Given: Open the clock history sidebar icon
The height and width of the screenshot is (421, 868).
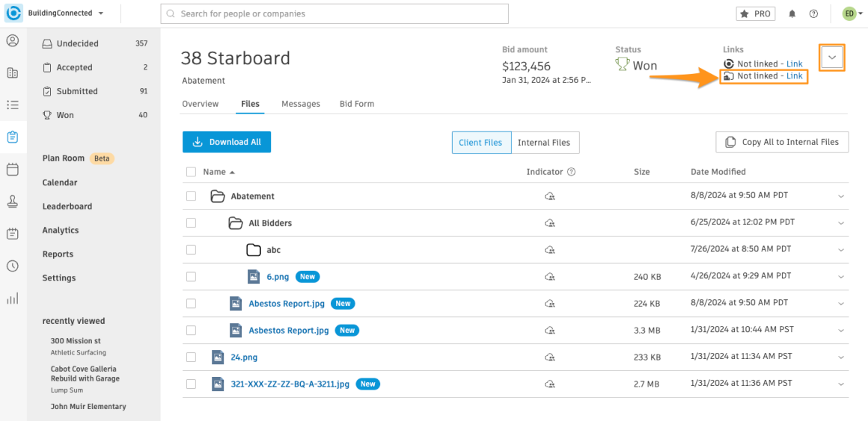Looking at the screenshot, I should click(12, 266).
